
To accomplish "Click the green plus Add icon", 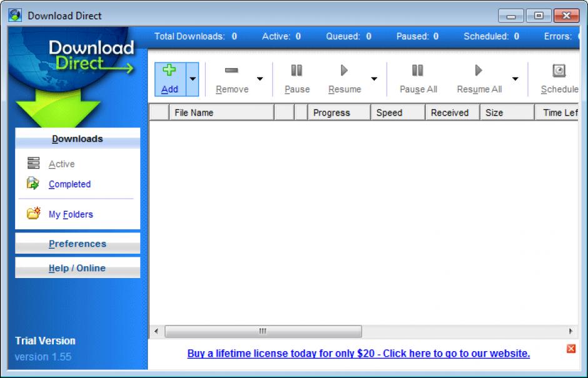I will [x=169, y=70].
